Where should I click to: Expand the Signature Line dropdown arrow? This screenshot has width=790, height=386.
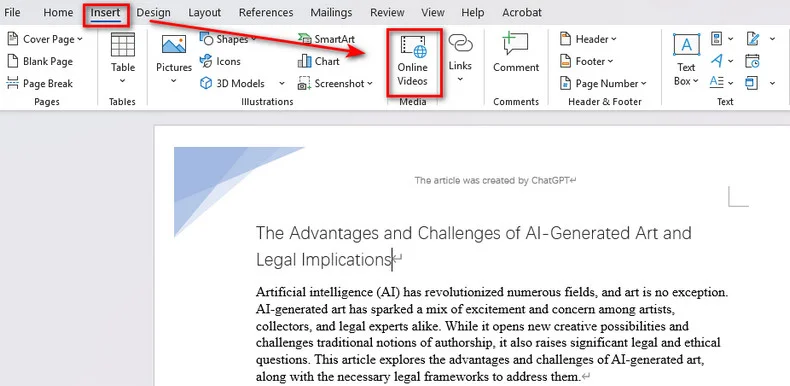click(x=772, y=39)
